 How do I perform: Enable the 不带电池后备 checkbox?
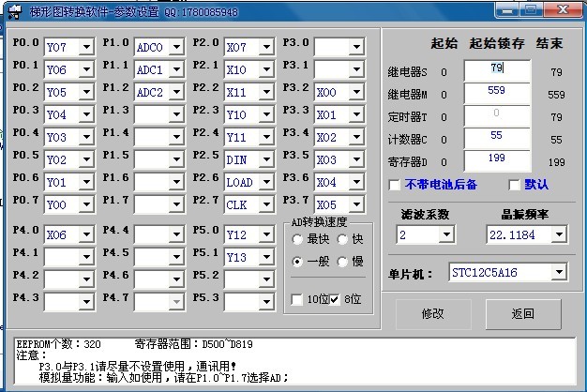(x=395, y=185)
